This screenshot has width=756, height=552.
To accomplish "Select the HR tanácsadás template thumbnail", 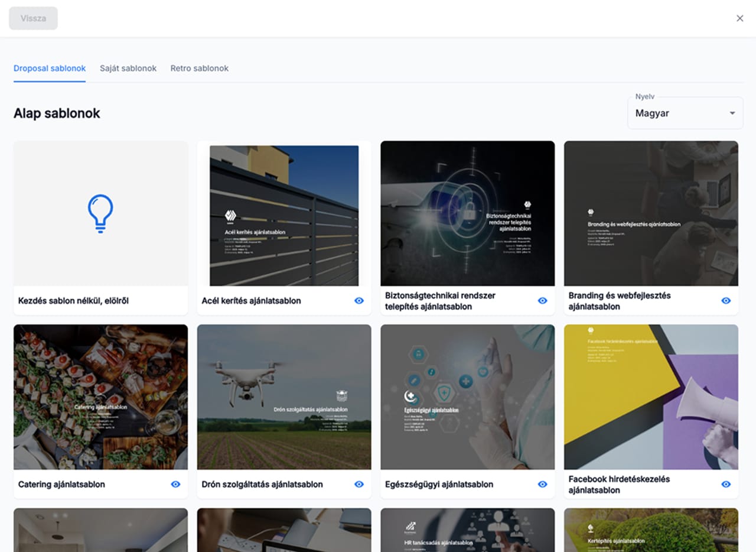I will coord(467,530).
